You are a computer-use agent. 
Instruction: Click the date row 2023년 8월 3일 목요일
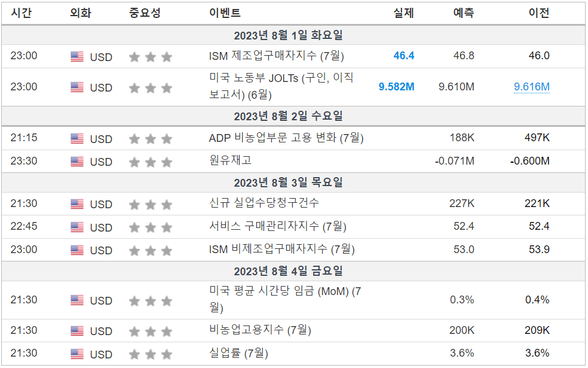pyautogui.click(x=293, y=183)
